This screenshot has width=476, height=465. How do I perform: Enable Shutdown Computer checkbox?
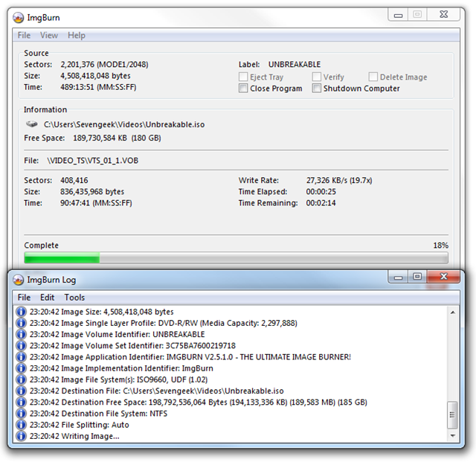click(317, 89)
